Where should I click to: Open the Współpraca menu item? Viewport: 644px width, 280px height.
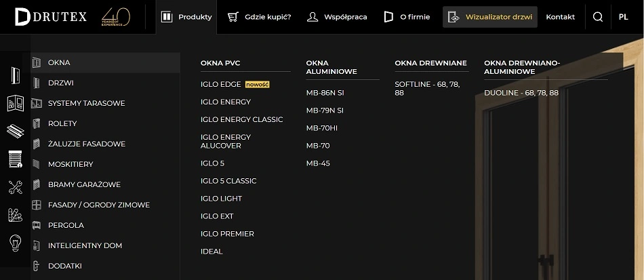coord(346,17)
